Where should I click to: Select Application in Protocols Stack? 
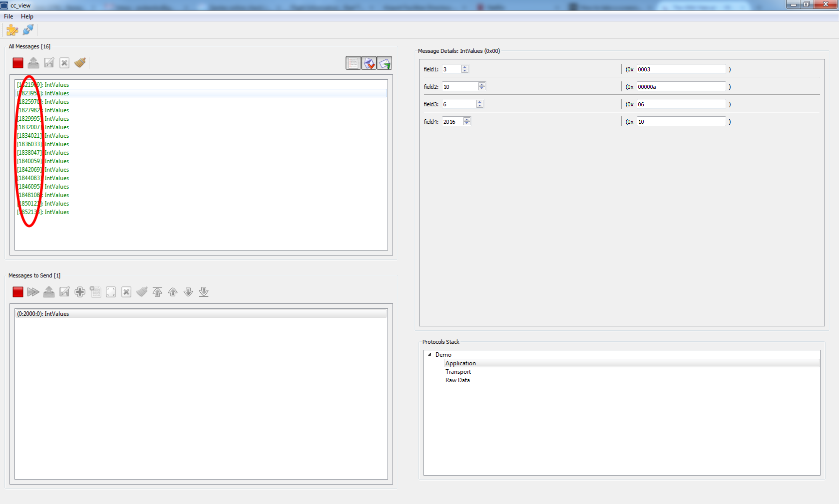coord(632,363)
